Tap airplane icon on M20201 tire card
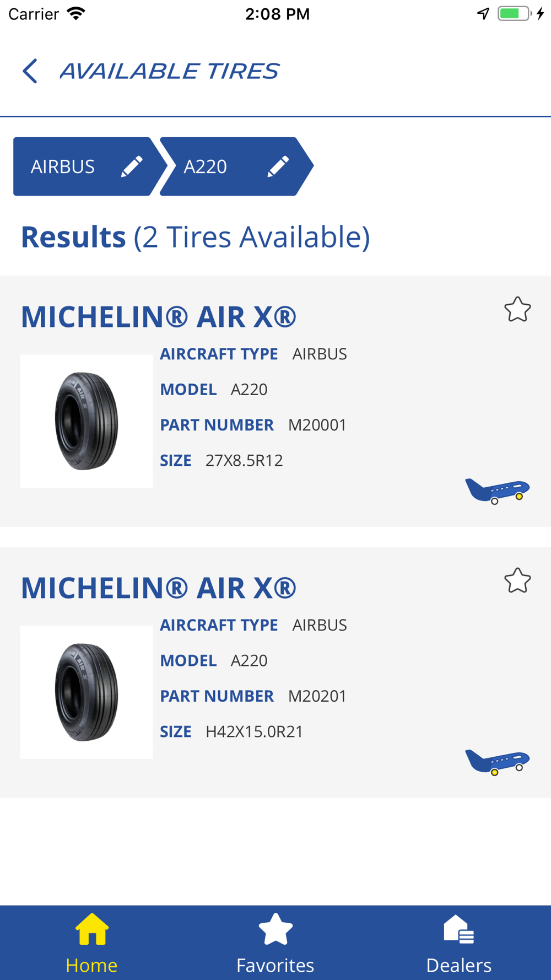This screenshot has height=980, width=551. [x=497, y=762]
